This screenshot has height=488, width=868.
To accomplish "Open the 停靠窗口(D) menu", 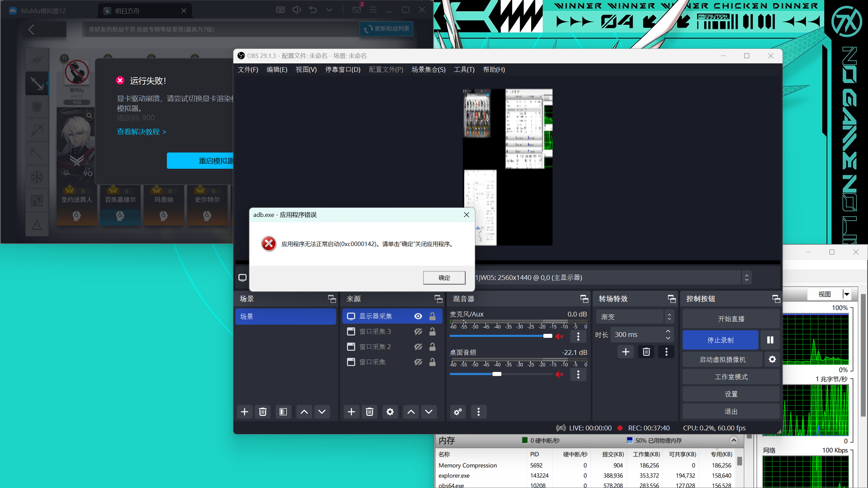I will pyautogui.click(x=343, y=69).
